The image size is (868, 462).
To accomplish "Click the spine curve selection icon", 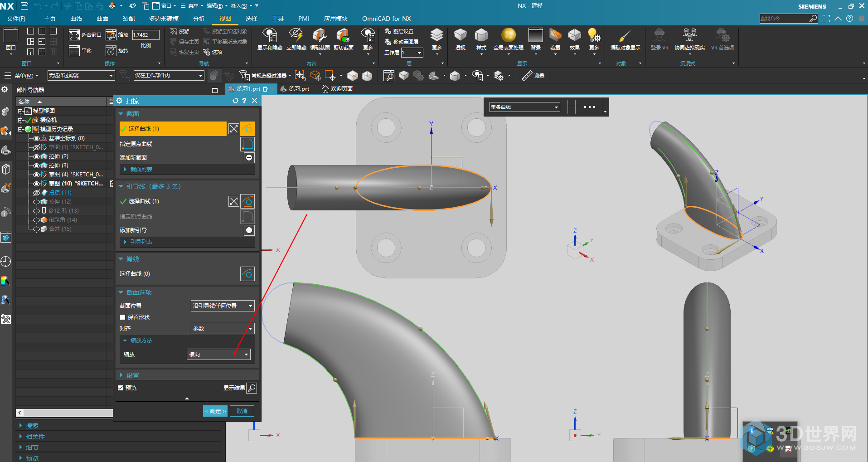I will [247, 274].
